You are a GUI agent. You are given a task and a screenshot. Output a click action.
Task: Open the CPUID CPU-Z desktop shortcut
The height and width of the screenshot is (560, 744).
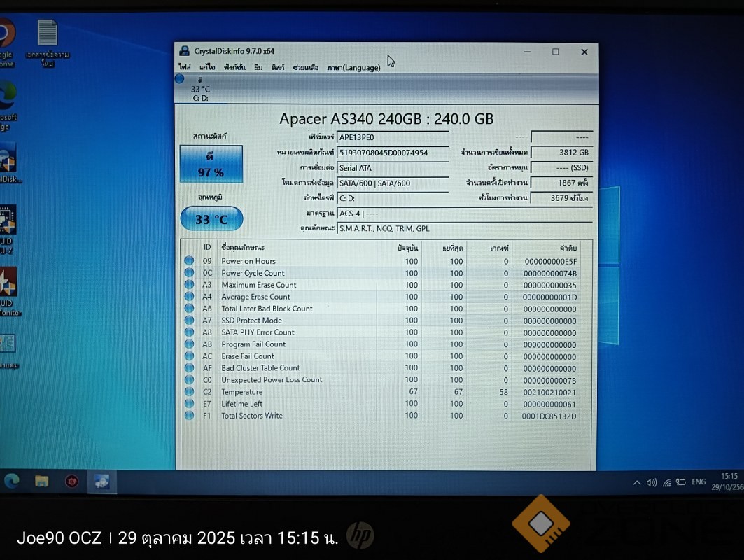click(x=8, y=230)
